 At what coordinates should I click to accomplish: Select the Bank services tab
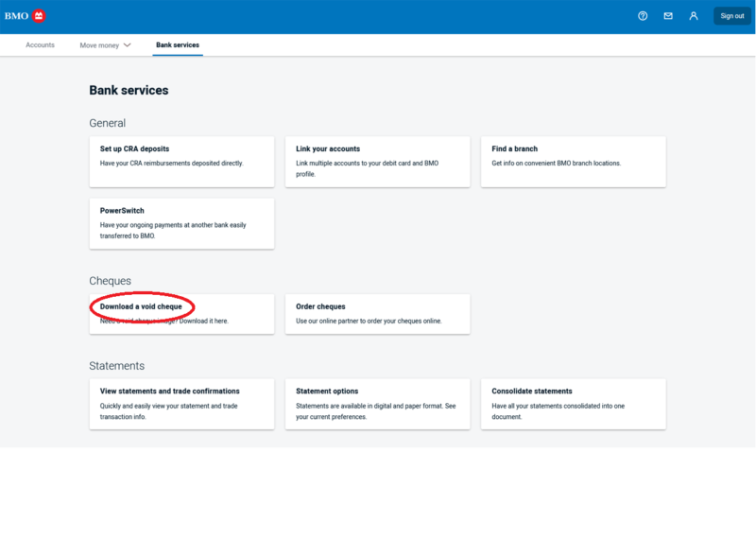178,45
